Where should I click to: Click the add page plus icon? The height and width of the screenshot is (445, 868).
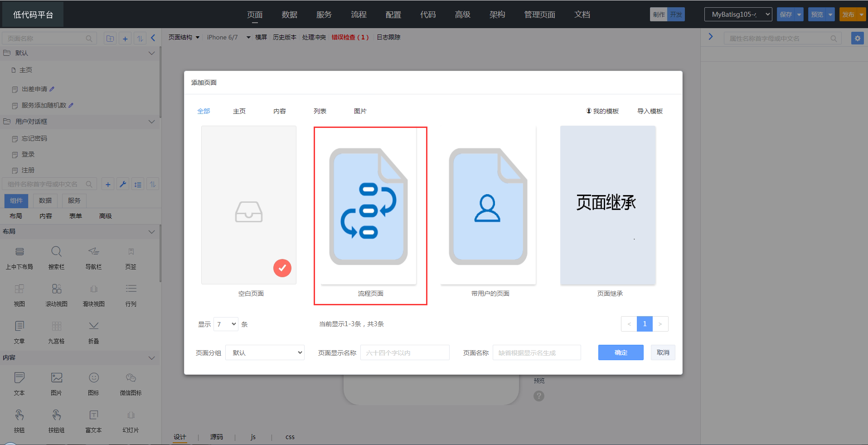pos(125,39)
